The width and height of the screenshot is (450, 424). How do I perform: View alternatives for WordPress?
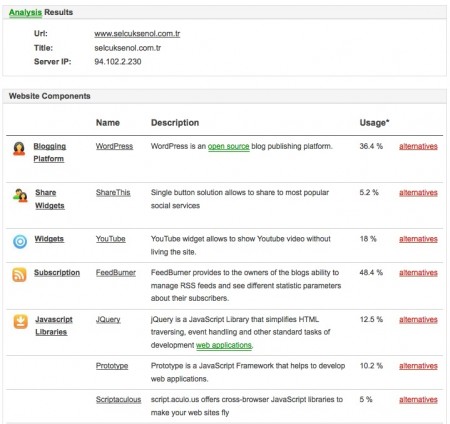coord(418,146)
